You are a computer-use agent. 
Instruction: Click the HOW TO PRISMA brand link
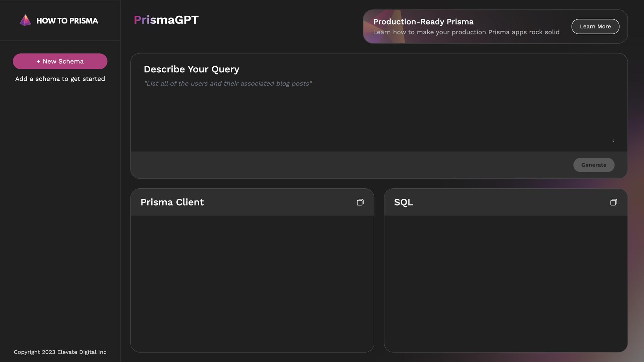(60, 20)
